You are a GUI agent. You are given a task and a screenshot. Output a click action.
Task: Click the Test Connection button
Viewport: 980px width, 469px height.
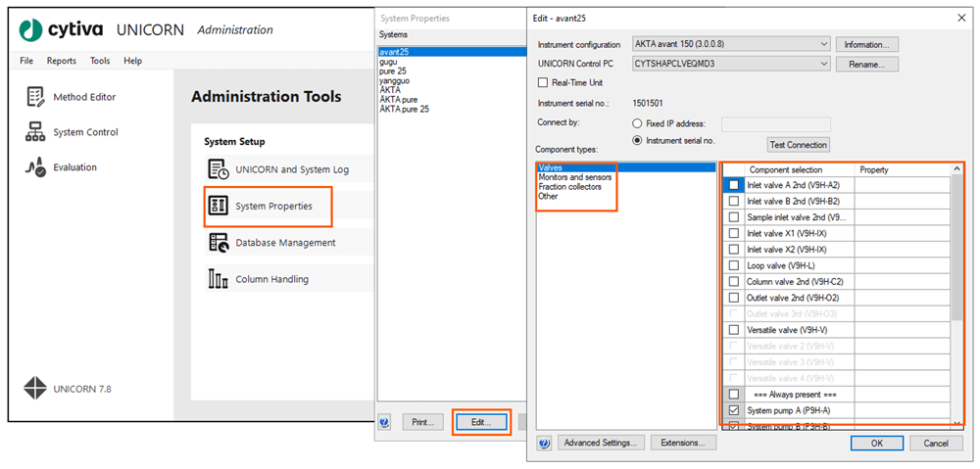798,145
